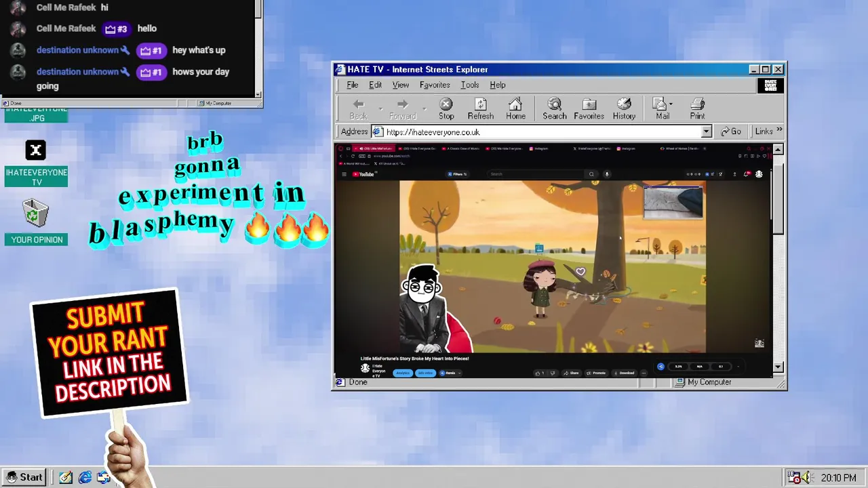The height and width of the screenshot is (488, 868).
Task: Click the Filters button in YouTube header
Action: click(457, 174)
